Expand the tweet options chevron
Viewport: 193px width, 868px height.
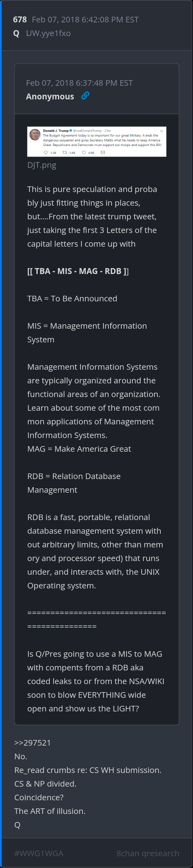[161, 131]
